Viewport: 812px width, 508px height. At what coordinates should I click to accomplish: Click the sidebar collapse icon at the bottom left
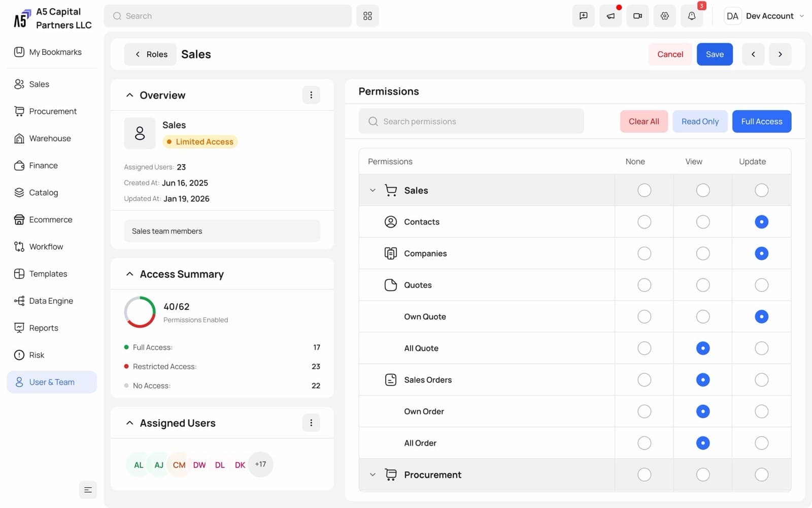click(x=88, y=490)
